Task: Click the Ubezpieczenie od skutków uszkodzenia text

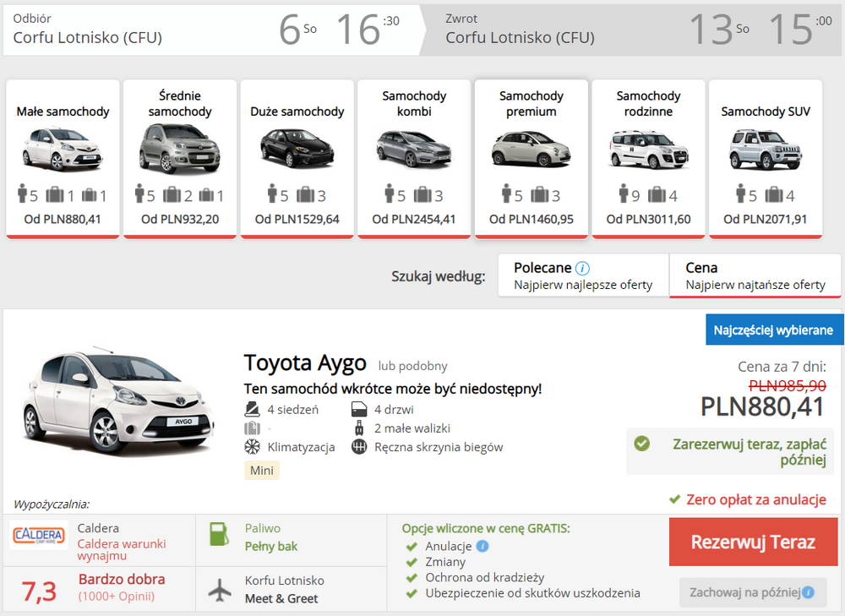Action: coord(532,593)
